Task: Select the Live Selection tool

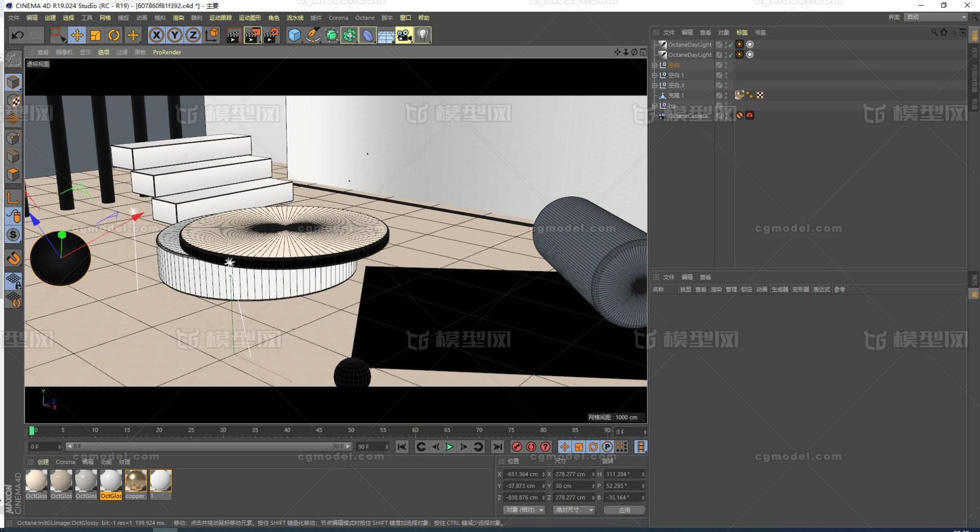Action: click(58, 35)
